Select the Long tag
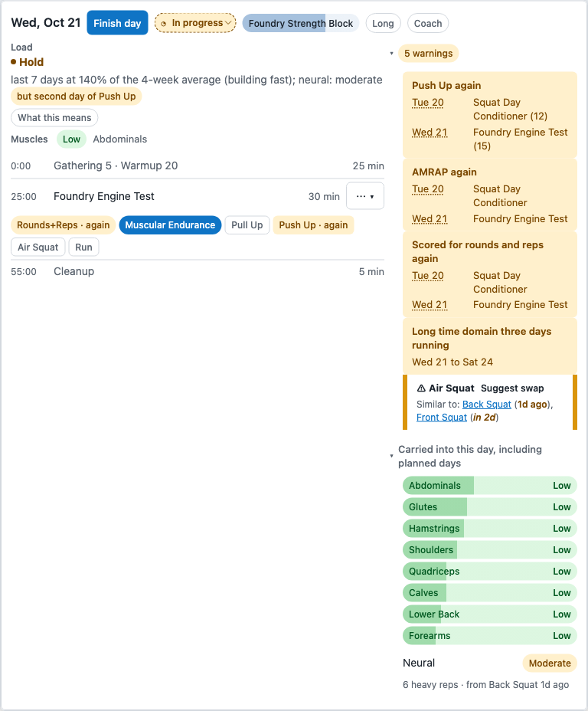 (x=383, y=24)
